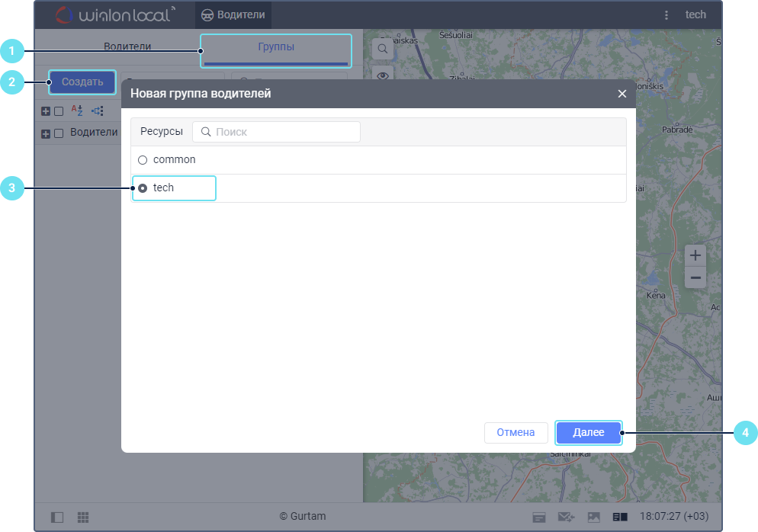Screen dimensions: 758x532
Task: Open the messages envelope icon in status bar
Action: tap(566, 517)
